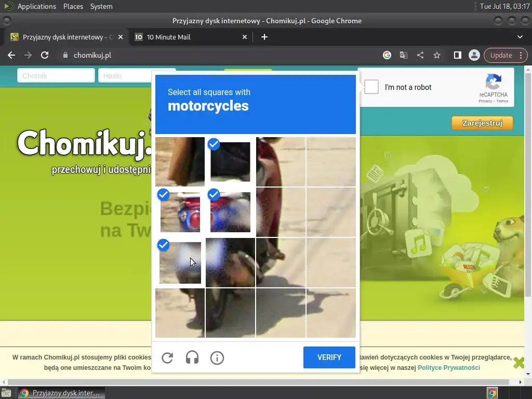Screen dimensions: 532x399
Task: Close the 10 Minute Mail tab
Action: (245, 37)
